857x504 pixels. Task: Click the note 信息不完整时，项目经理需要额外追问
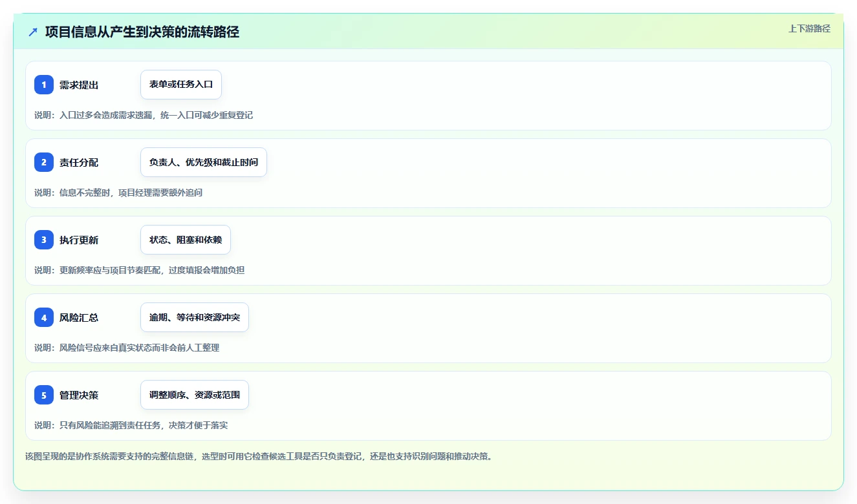(131, 193)
